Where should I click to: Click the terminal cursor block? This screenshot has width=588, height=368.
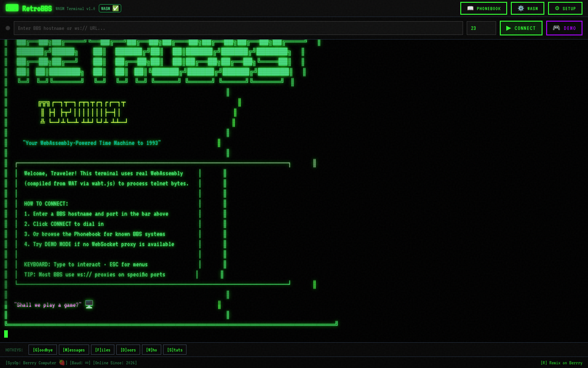click(6, 334)
